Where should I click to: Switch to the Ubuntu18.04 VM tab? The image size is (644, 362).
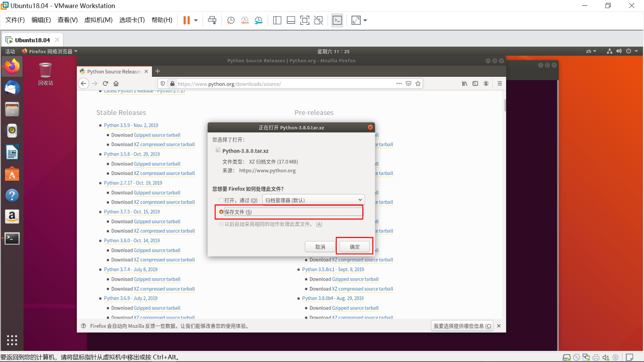[x=33, y=40]
